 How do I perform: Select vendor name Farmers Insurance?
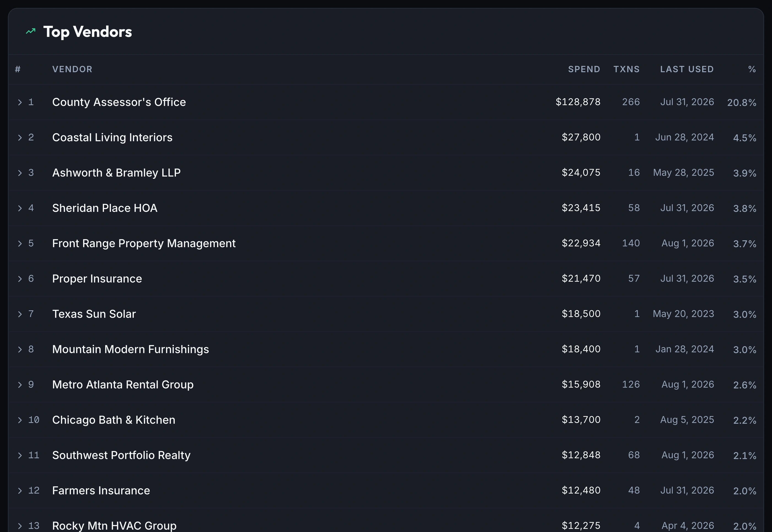tap(101, 491)
